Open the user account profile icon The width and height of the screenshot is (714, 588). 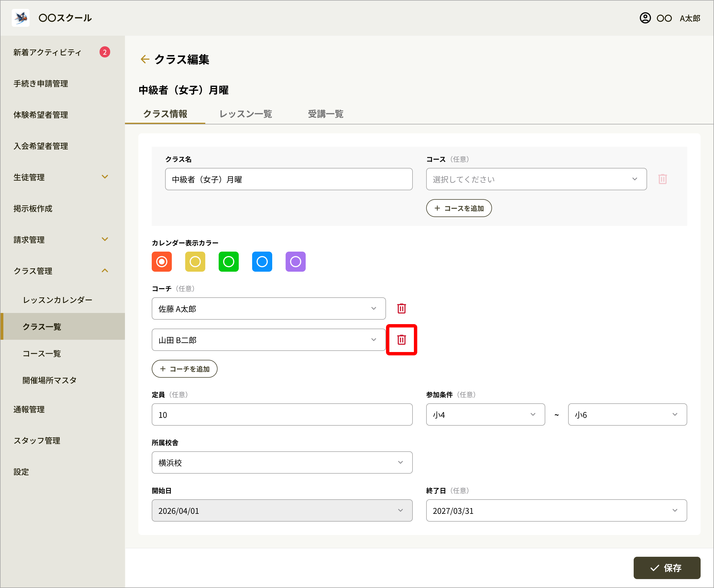[645, 18]
